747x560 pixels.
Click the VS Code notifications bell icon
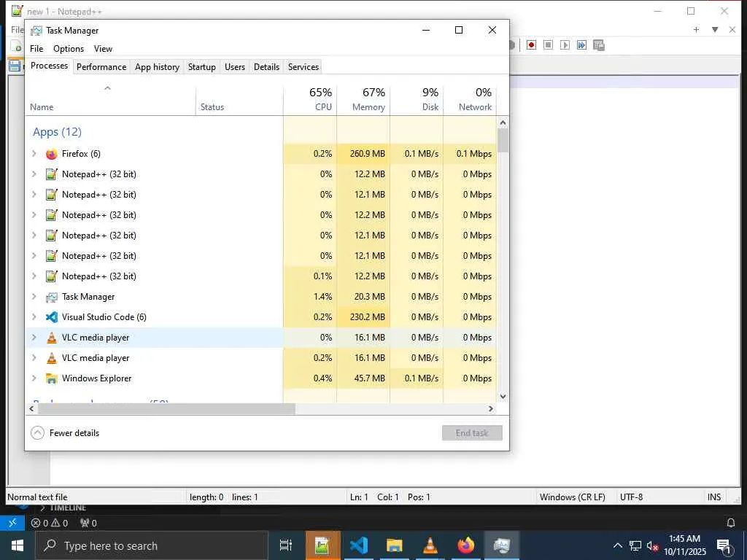[731, 523]
